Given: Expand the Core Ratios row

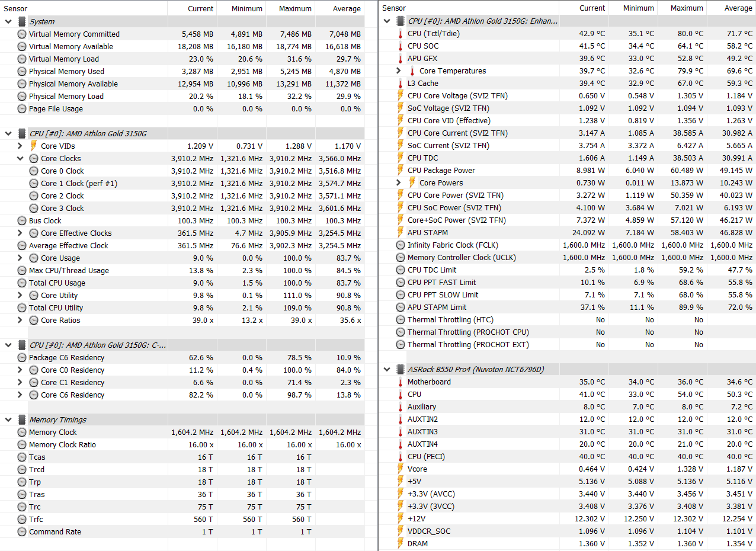Looking at the screenshot, I should [20, 321].
